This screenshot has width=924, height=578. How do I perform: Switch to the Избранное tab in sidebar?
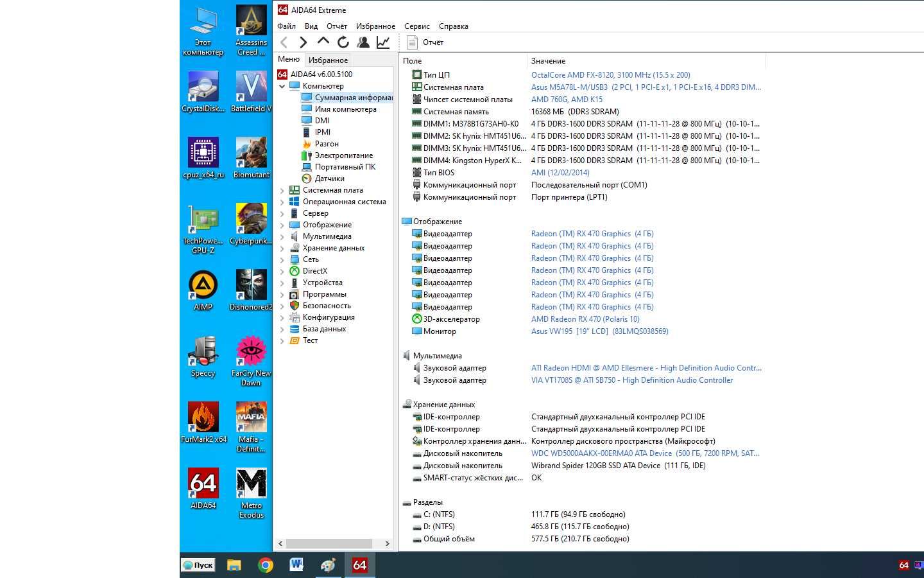coord(328,60)
